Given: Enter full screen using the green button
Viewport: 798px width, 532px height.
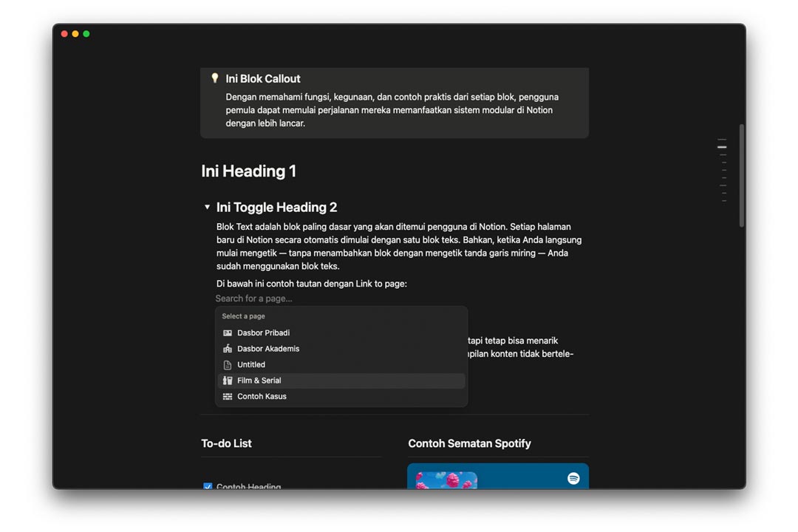Looking at the screenshot, I should pyautogui.click(x=86, y=34).
